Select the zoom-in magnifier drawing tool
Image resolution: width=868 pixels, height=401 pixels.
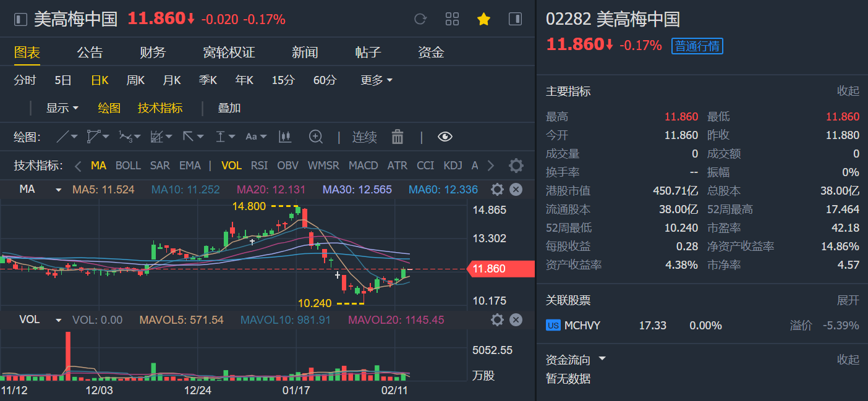316,137
